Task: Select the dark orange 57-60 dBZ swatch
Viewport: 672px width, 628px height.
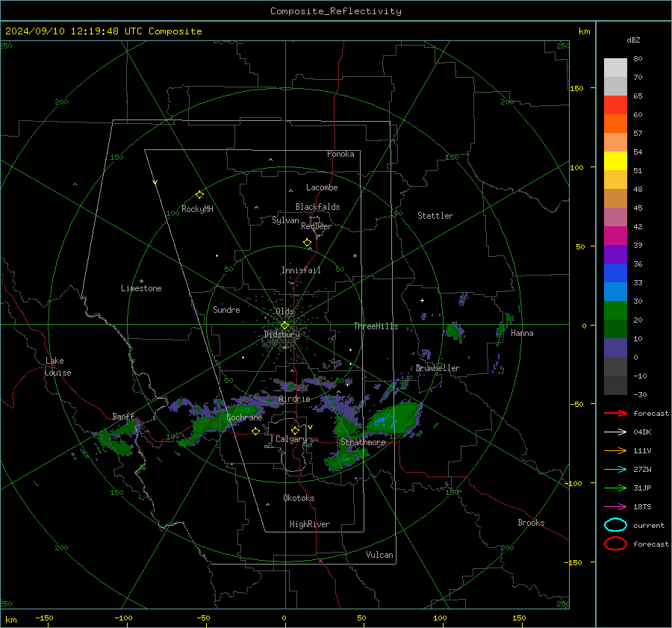Action: point(615,123)
